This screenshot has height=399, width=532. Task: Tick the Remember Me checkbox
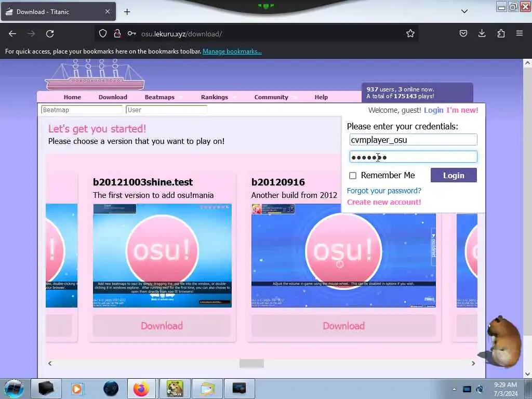point(353,176)
